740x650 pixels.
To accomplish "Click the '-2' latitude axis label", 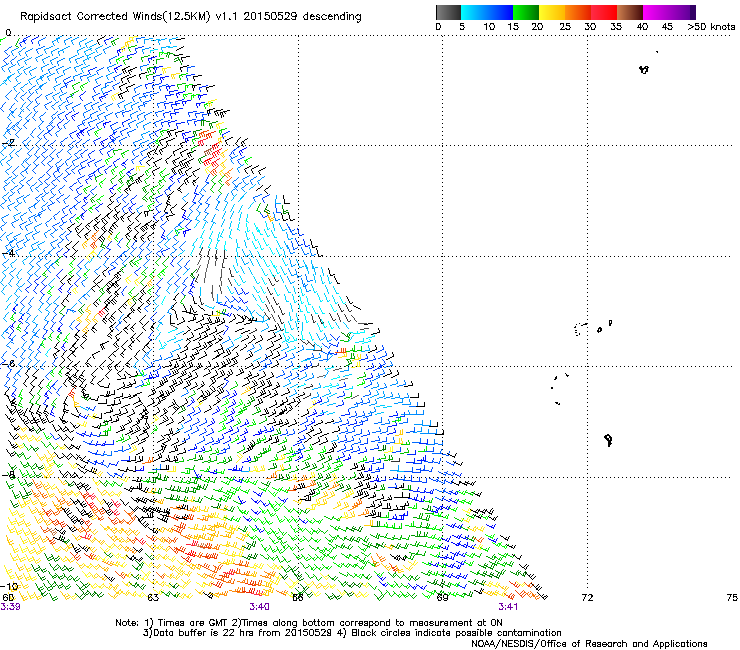I will pyautogui.click(x=9, y=142).
